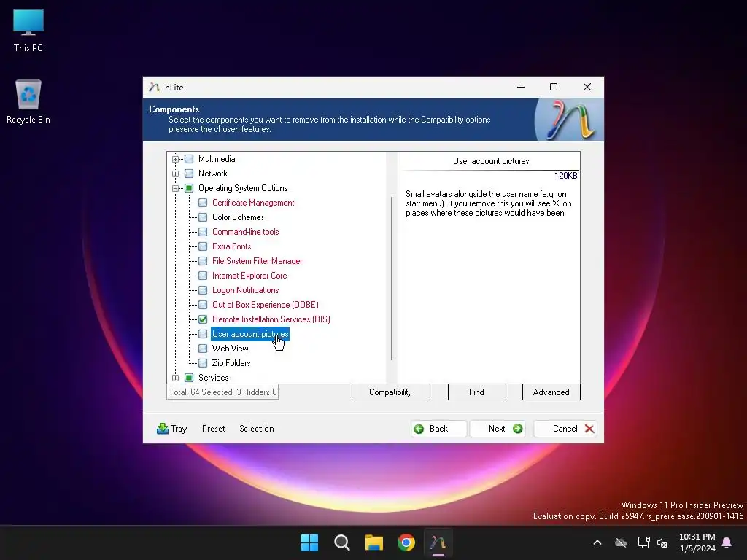Proceed with the Next button
The width and height of the screenshot is (747, 560).
[x=498, y=429]
